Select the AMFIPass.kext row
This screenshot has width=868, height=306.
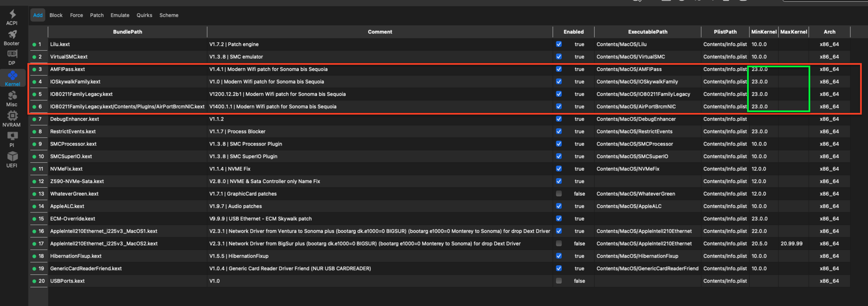click(x=68, y=70)
